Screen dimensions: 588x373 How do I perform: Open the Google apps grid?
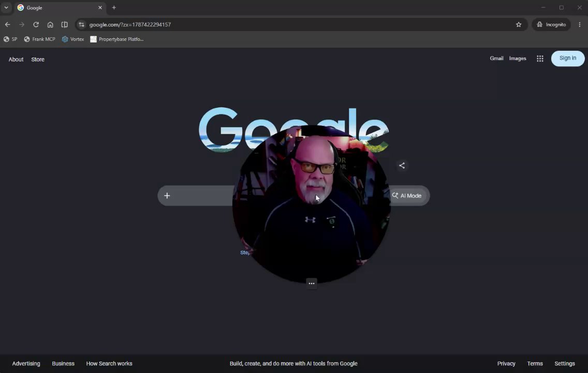pos(540,59)
